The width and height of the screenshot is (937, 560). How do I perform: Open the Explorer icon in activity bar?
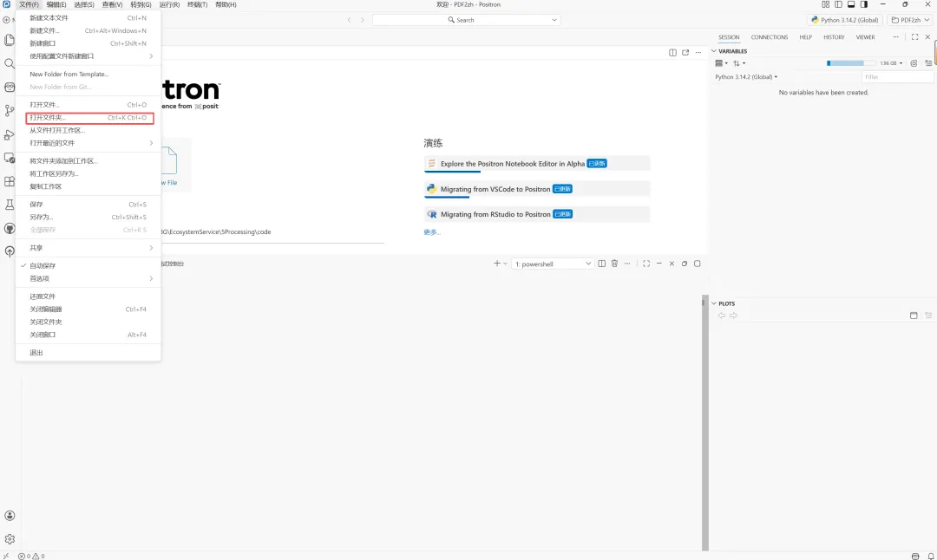[x=9, y=40]
